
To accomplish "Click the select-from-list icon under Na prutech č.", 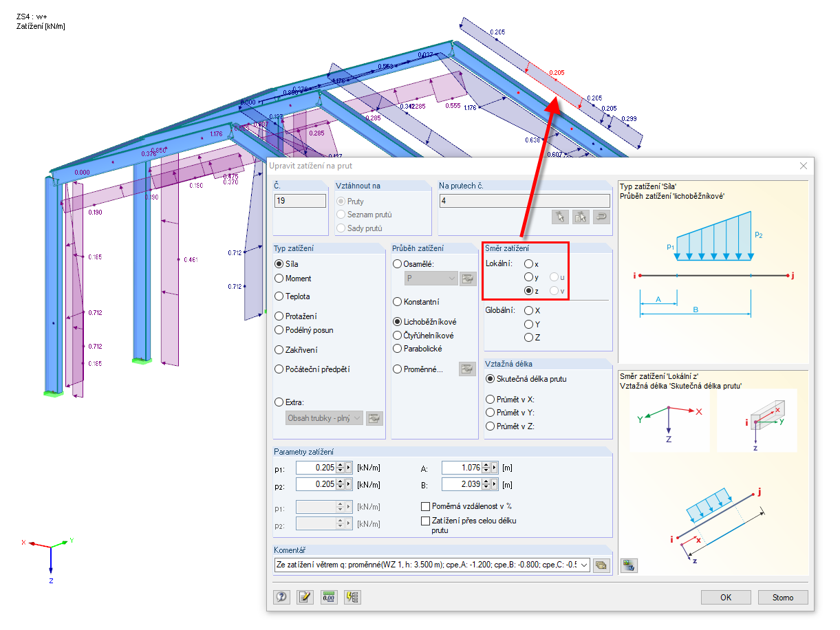I will point(581,217).
